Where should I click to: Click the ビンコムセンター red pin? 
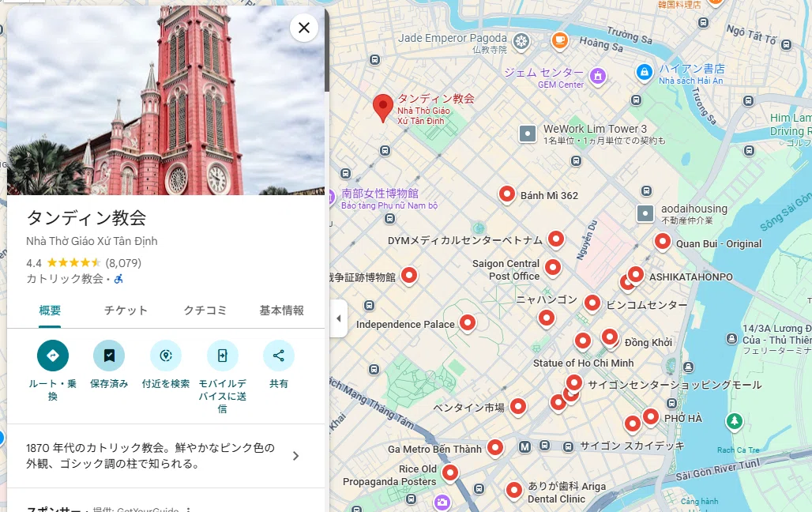click(x=592, y=303)
